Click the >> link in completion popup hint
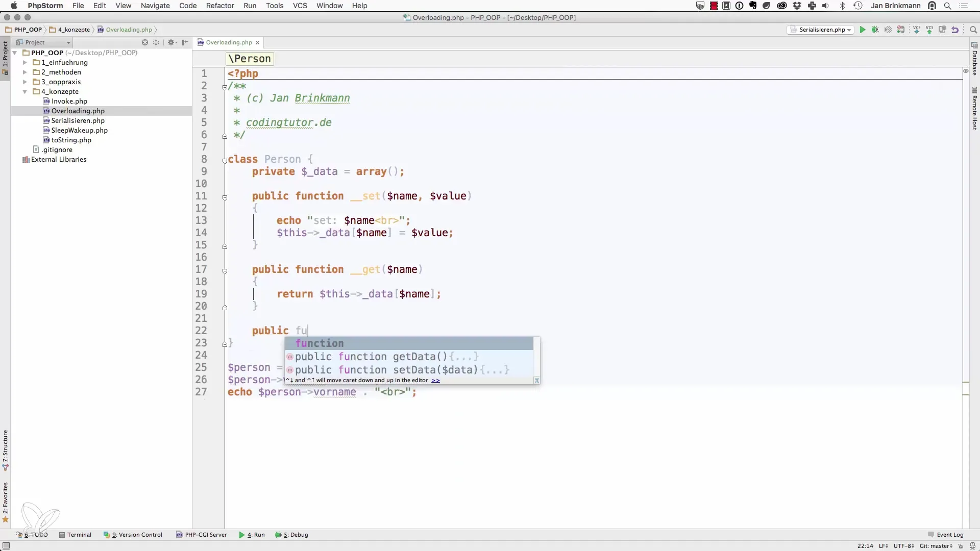980x551 pixels. coord(435,380)
